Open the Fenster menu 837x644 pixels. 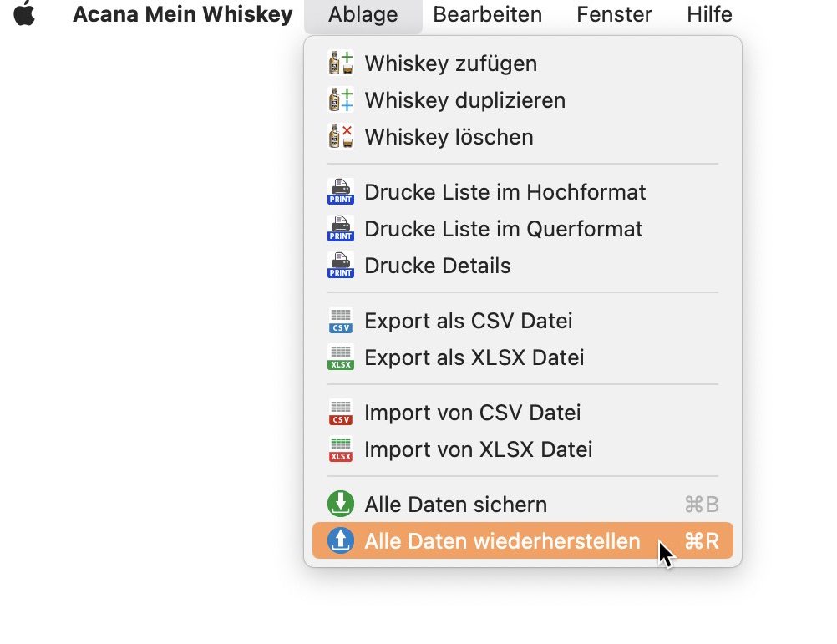coord(615,14)
